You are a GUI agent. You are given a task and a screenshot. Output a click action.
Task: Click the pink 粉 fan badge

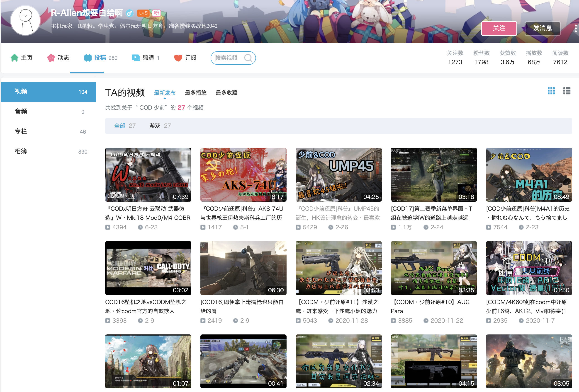(x=156, y=13)
